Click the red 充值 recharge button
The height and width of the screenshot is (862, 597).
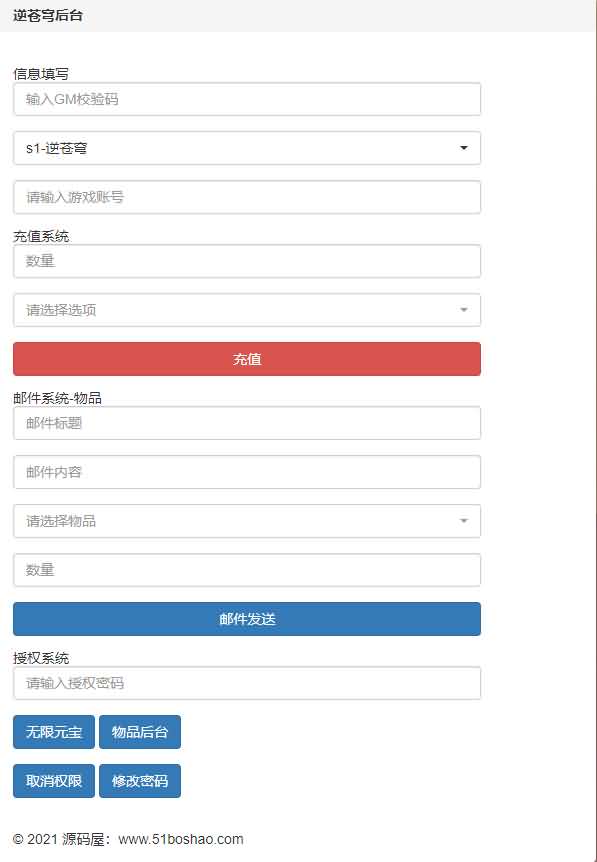click(247, 359)
